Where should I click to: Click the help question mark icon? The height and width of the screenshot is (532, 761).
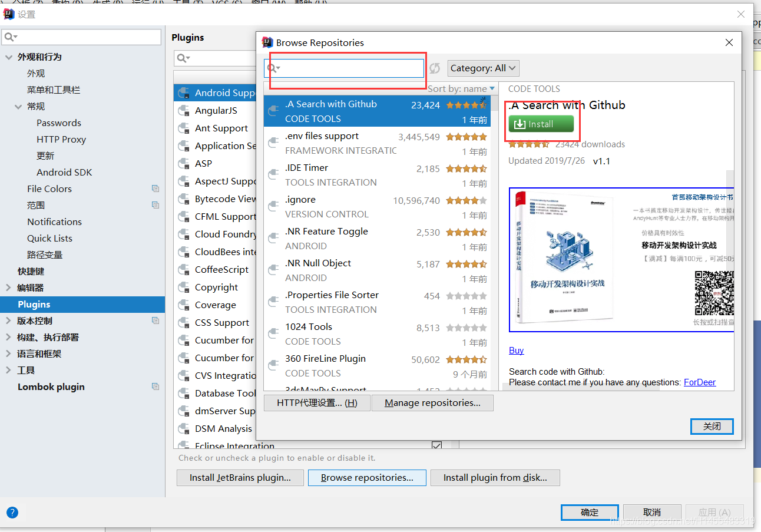(12, 513)
